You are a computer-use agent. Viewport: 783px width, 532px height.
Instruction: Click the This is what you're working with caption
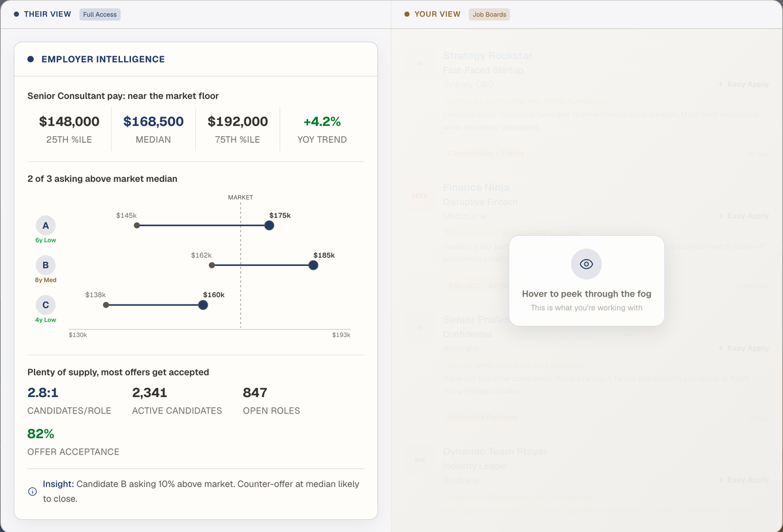tap(587, 308)
